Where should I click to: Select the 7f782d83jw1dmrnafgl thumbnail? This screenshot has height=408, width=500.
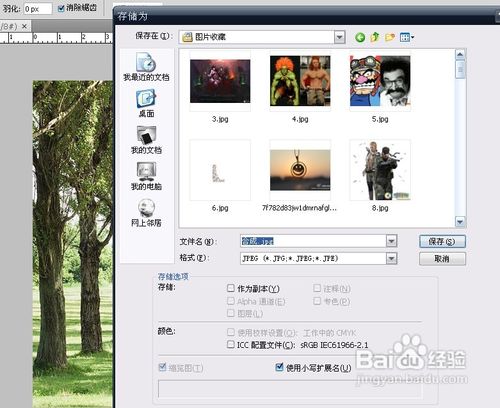(x=300, y=170)
